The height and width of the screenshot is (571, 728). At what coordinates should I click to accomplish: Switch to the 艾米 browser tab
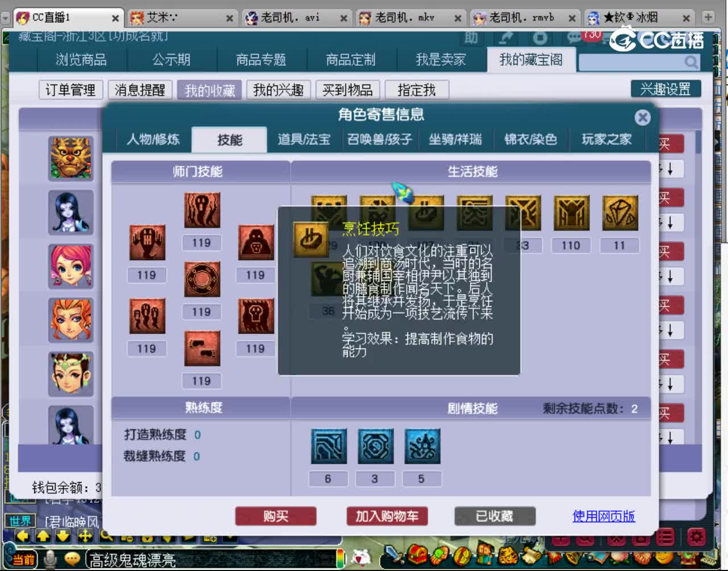(x=181, y=18)
